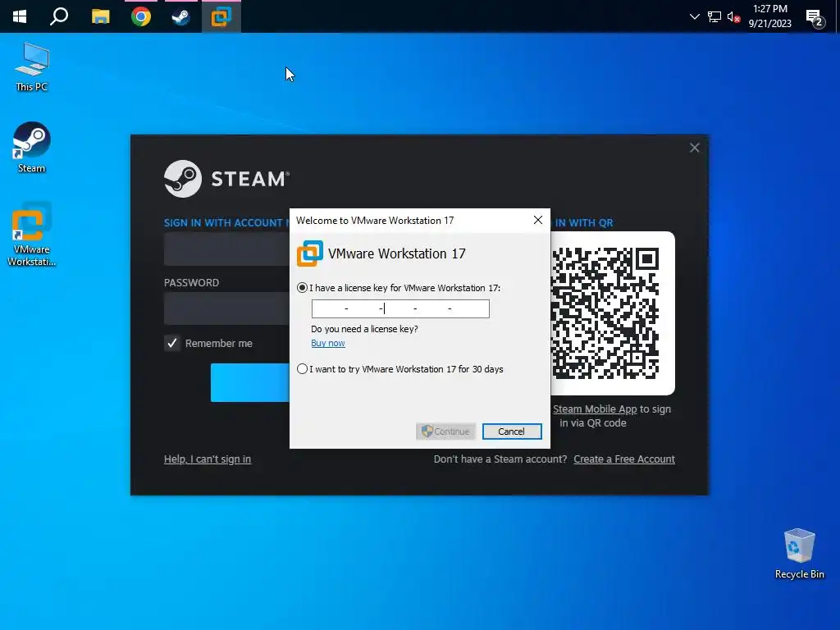Toggle Remember me checkbox in Steam

(172, 343)
